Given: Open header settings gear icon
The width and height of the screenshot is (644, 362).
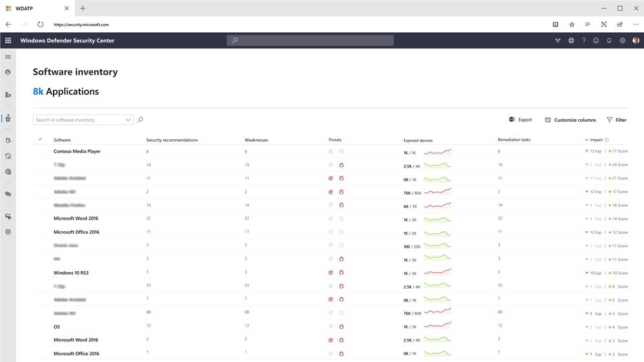Looking at the screenshot, I should (x=623, y=40).
